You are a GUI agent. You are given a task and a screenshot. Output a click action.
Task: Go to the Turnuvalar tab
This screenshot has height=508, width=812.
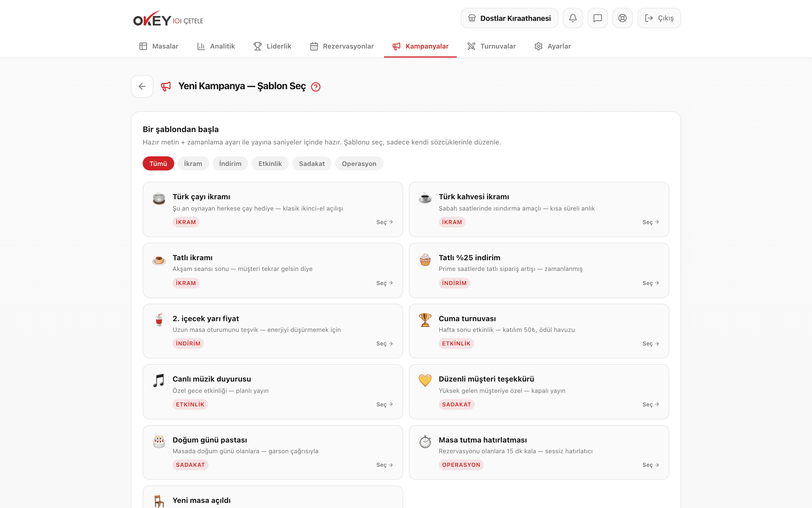point(491,46)
